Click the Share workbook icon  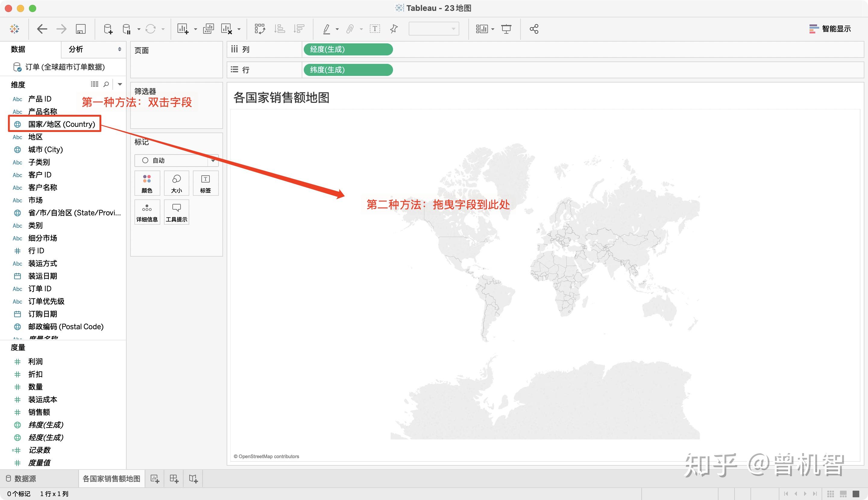534,29
